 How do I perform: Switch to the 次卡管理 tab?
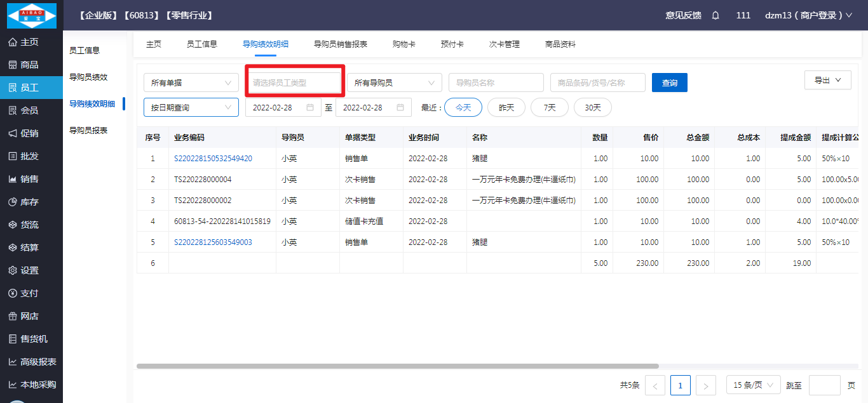point(504,44)
